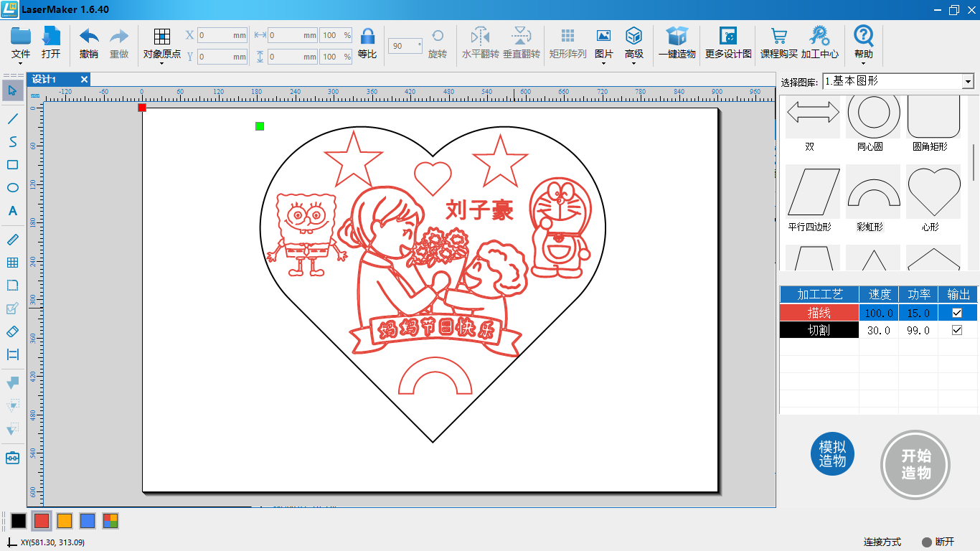This screenshot has width=980, height=551.
Task: Select the 描线 process row label
Action: point(819,313)
